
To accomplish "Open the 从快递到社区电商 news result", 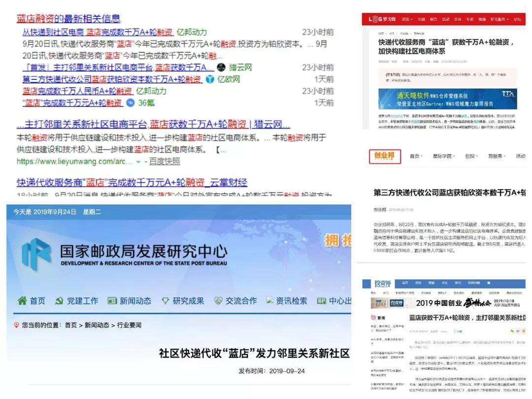I will point(98,32).
